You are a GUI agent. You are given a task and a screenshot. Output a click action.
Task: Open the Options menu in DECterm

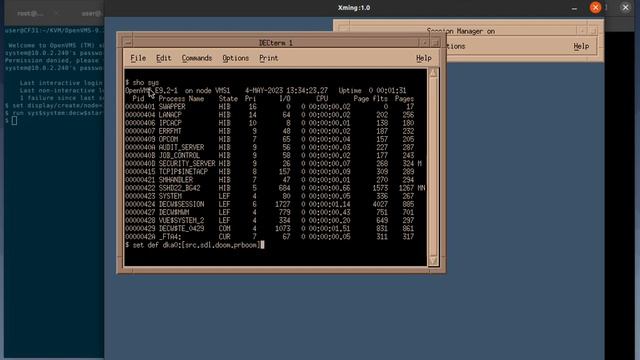click(236, 58)
